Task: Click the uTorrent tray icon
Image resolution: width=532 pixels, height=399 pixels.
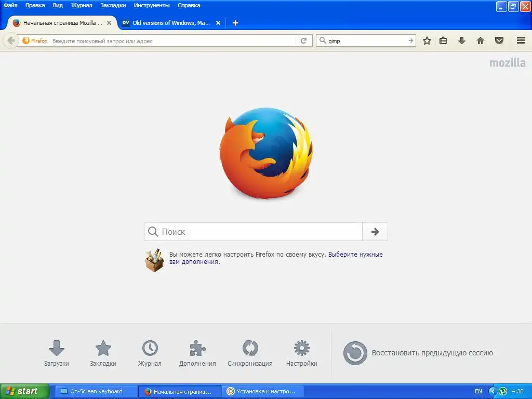Action: click(502, 391)
